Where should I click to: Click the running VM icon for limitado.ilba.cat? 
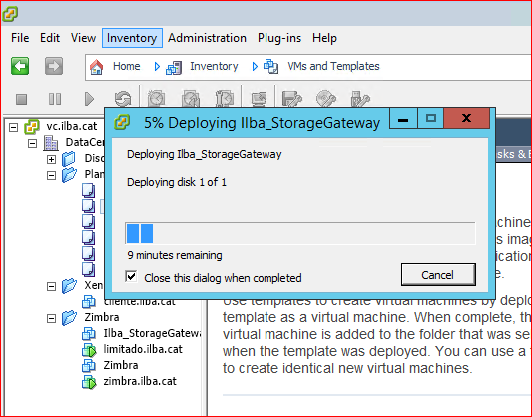pyautogui.click(x=89, y=350)
